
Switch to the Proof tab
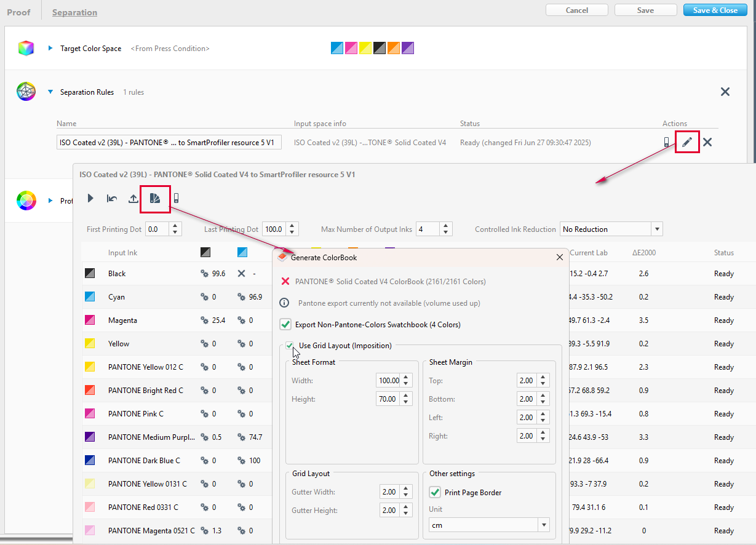[18, 12]
